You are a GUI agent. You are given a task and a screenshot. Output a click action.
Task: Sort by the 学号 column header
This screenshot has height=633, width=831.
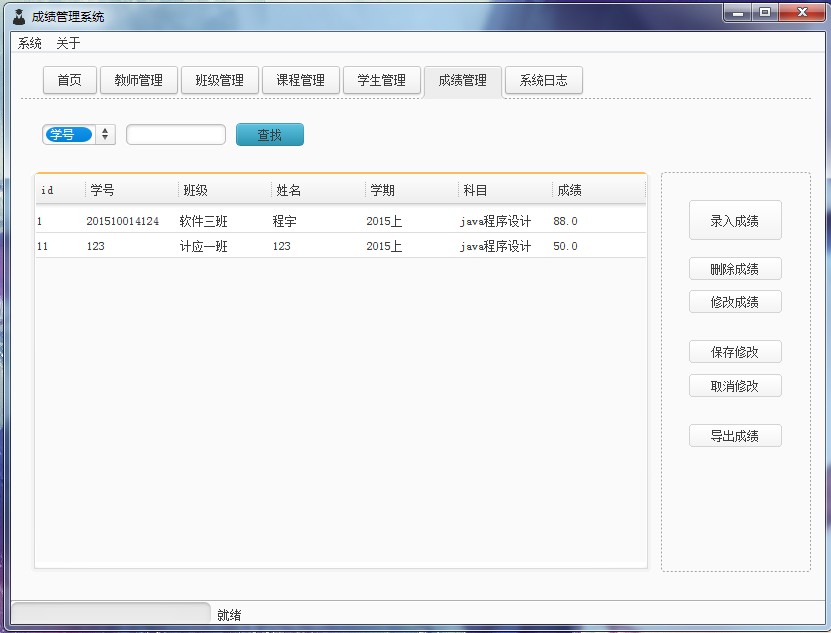point(131,190)
